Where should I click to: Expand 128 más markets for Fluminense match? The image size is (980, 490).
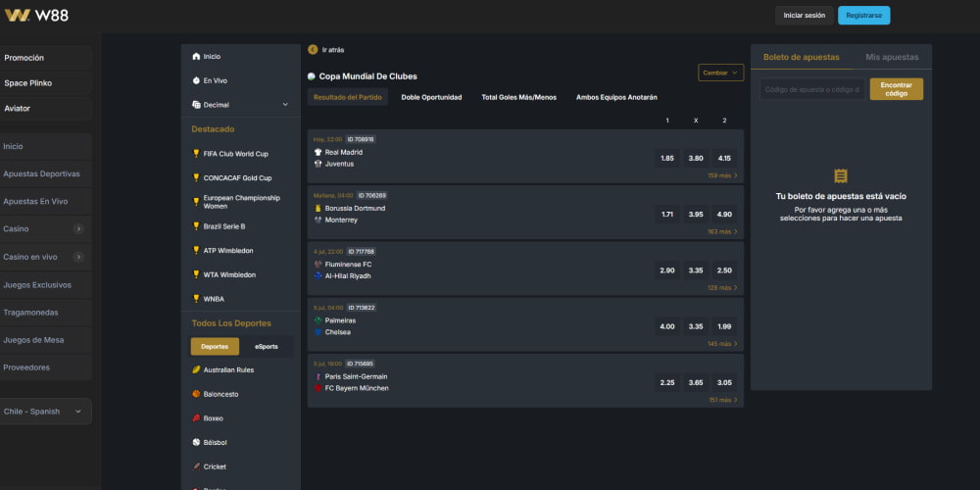click(x=722, y=287)
